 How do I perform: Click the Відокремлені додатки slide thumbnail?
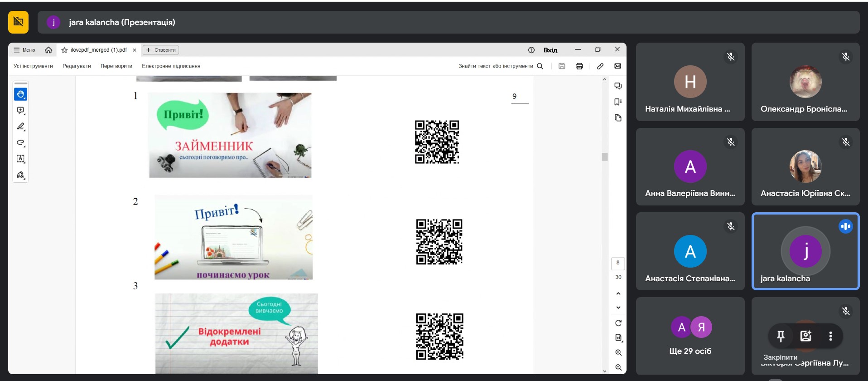coord(236,333)
